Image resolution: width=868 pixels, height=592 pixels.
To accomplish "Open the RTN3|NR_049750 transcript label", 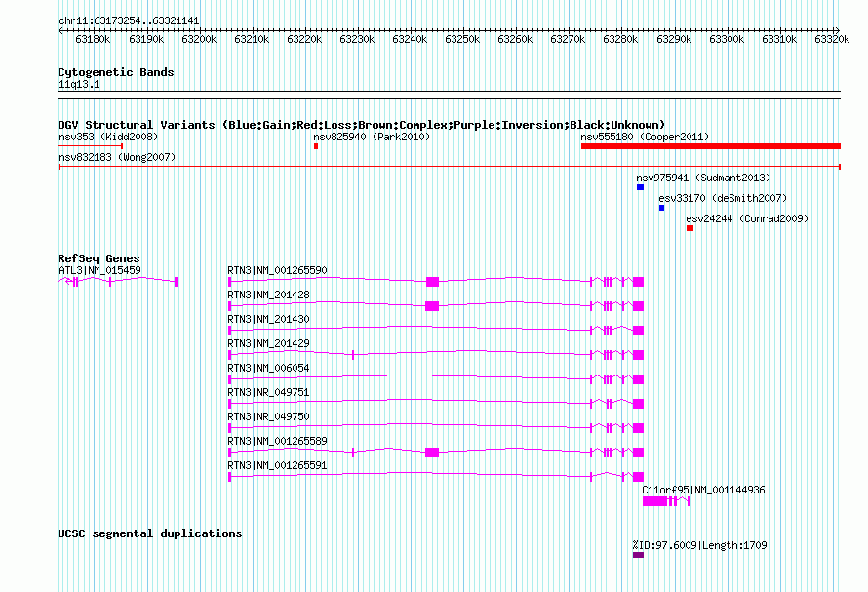I will click(268, 416).
